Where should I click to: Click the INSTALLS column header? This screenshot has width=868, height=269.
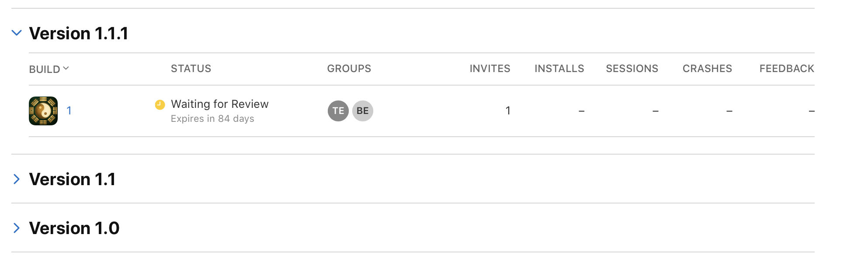coord(559,69)
